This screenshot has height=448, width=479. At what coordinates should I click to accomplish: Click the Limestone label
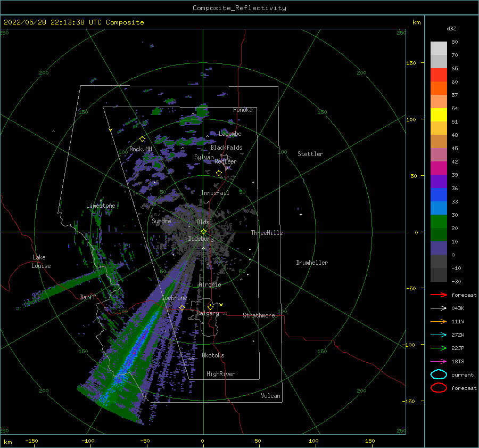point(101,206)
